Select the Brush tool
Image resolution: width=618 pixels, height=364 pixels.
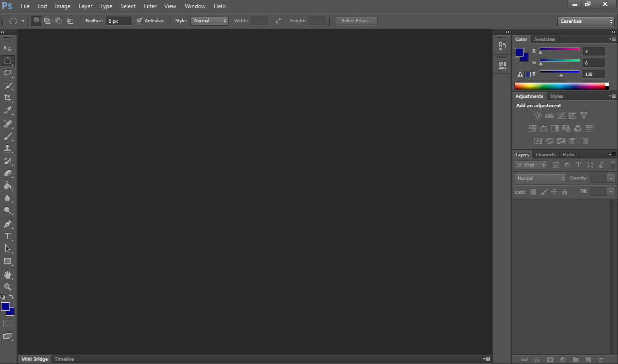pyautogui.click(x=8, y=136)
